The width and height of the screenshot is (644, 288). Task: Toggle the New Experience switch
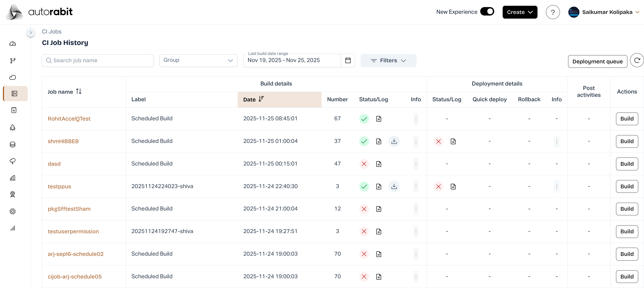(x=487, y=12)
